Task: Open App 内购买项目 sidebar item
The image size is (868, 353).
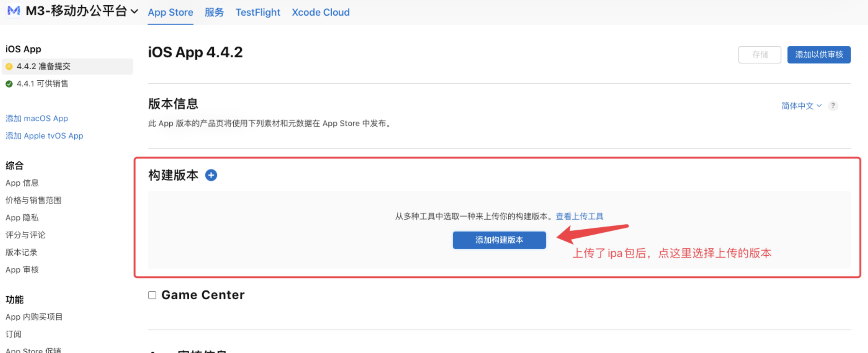Action: (34, 317)
